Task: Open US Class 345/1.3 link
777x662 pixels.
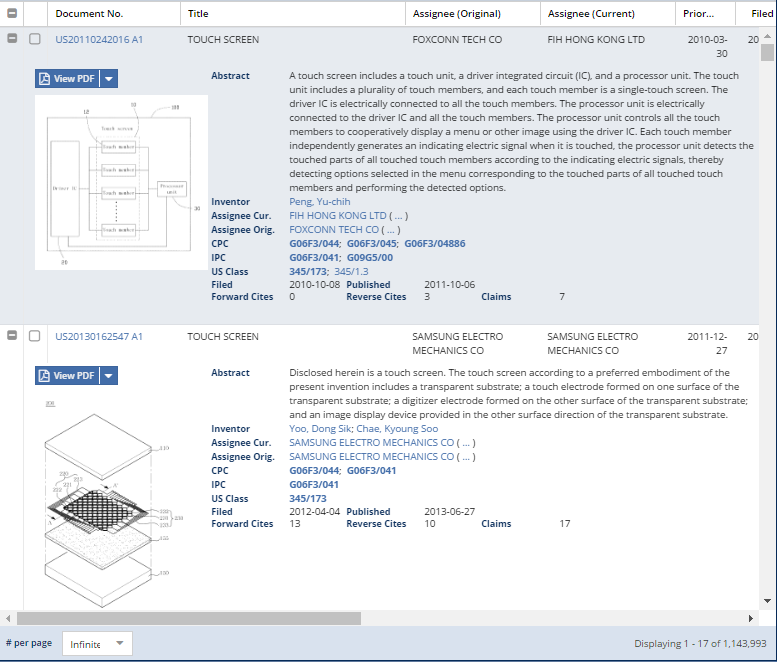Action: pyautogui.click(x=351, y=272)
